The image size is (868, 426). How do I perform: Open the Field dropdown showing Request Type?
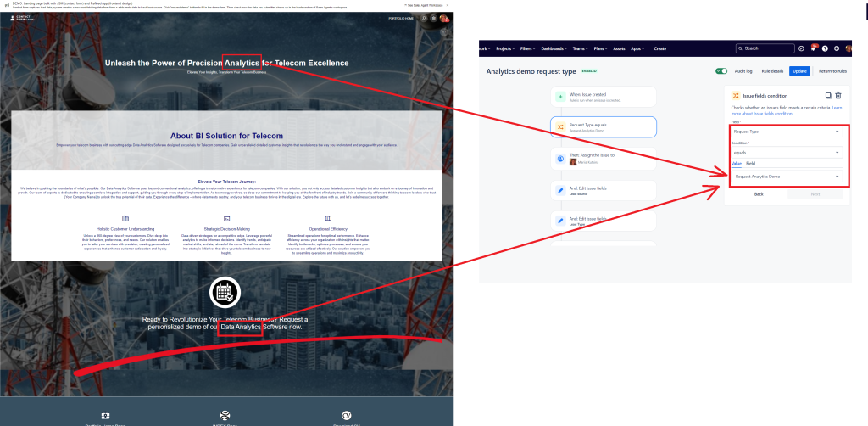(x=787, y=132)
